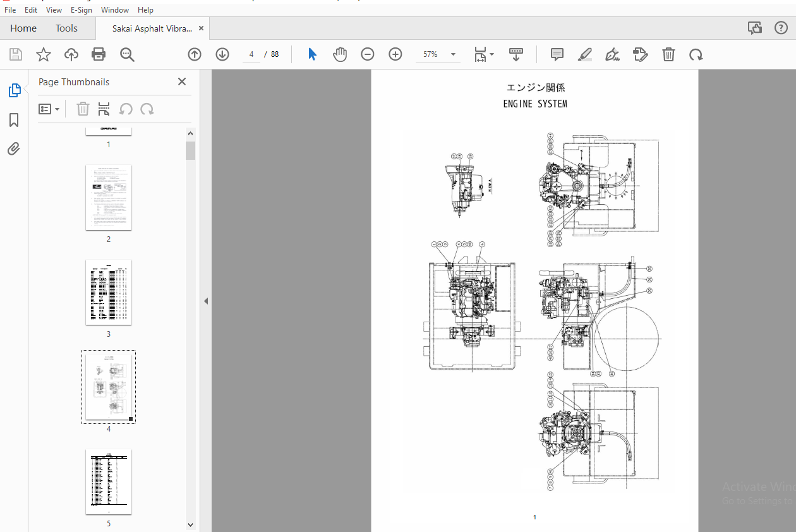The image size is (796, 532).
Task: Select page 3 thumbnail
Action: click(x=109, y=293)
